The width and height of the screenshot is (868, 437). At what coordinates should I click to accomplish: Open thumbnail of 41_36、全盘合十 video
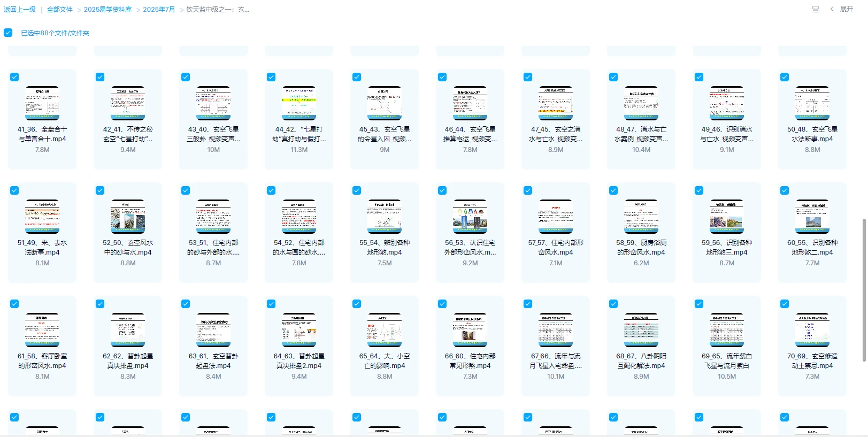[42, 103]
